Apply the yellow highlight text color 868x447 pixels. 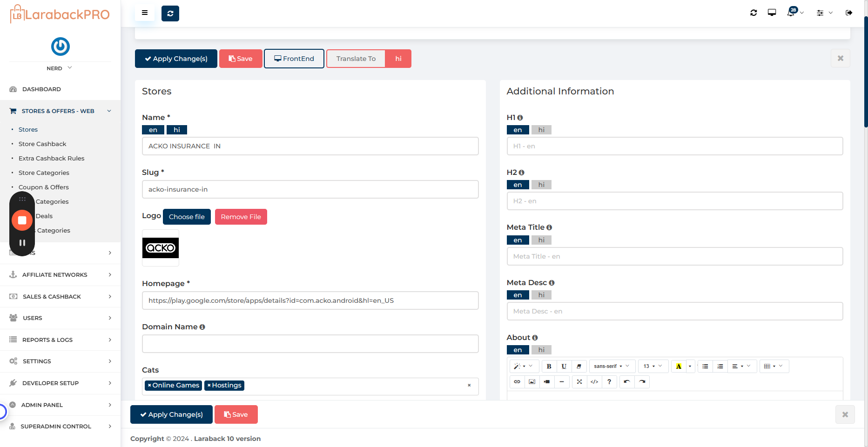(x=679, y=367)
